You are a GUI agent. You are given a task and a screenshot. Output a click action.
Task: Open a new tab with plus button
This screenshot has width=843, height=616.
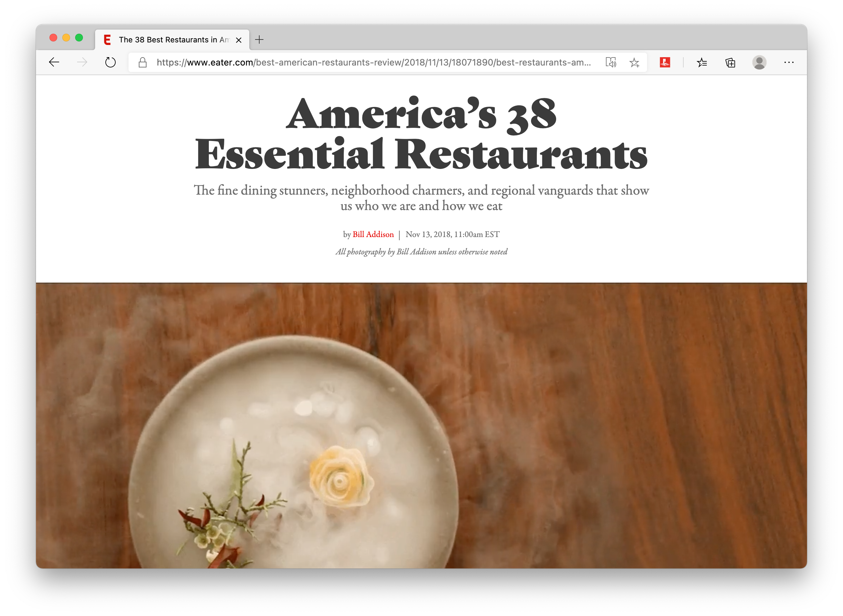click(259, 40)
